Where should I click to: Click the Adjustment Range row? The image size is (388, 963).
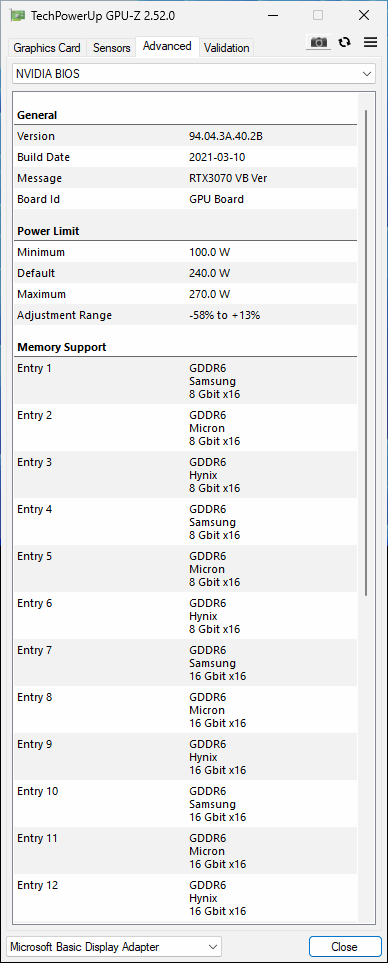185,315
